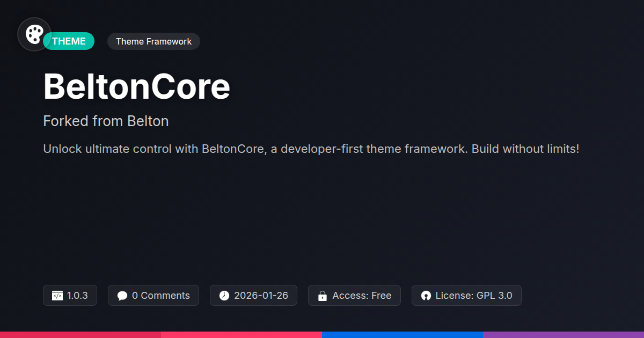Viewport: 644px width, 338px height.
Task: Open the 0 Comments link
Action: coord(160,296)
